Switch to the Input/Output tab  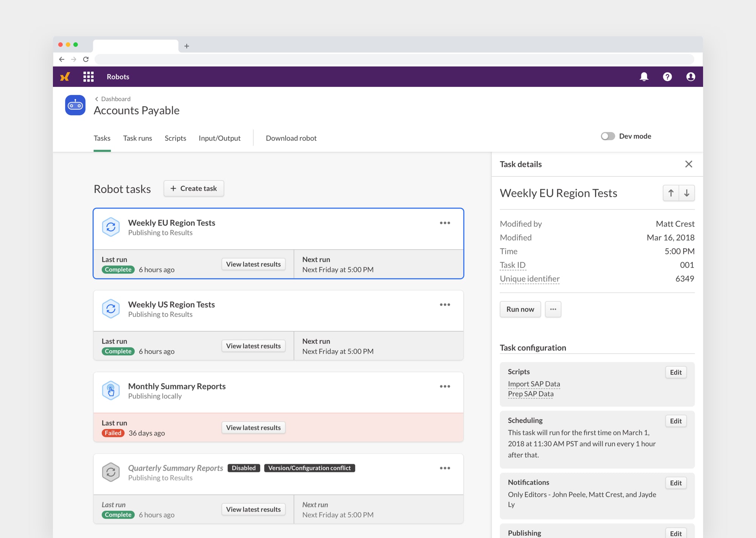220,138
